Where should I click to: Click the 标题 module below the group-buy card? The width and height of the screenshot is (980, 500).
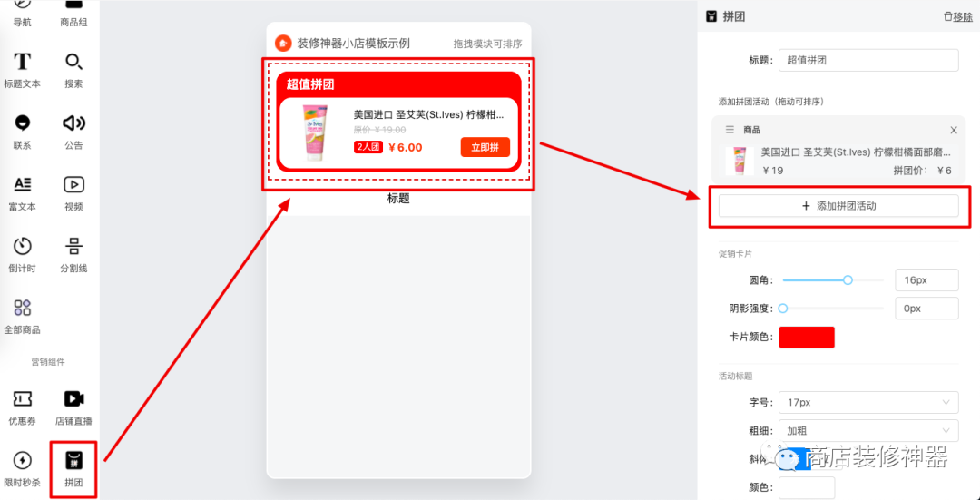[x=398, y=200]
